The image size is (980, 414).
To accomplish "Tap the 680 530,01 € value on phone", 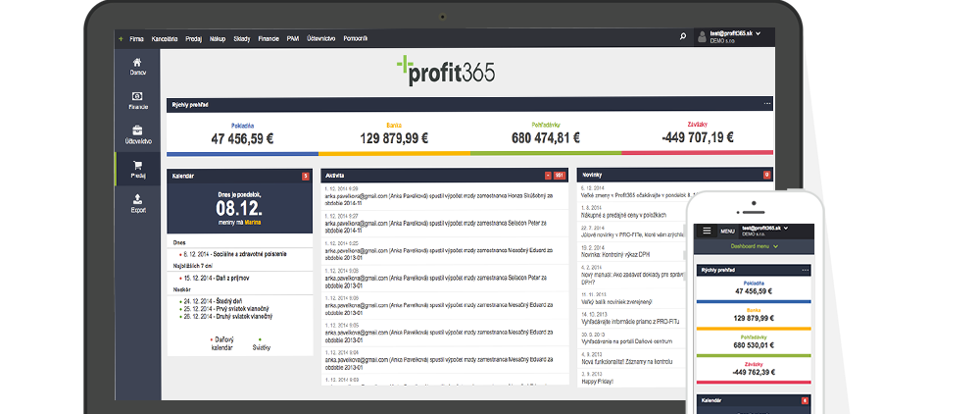I will pos(754,345).
